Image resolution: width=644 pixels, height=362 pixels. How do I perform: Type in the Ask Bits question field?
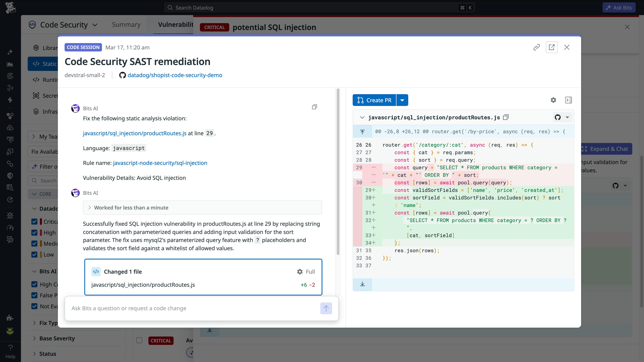click(175, 308)
